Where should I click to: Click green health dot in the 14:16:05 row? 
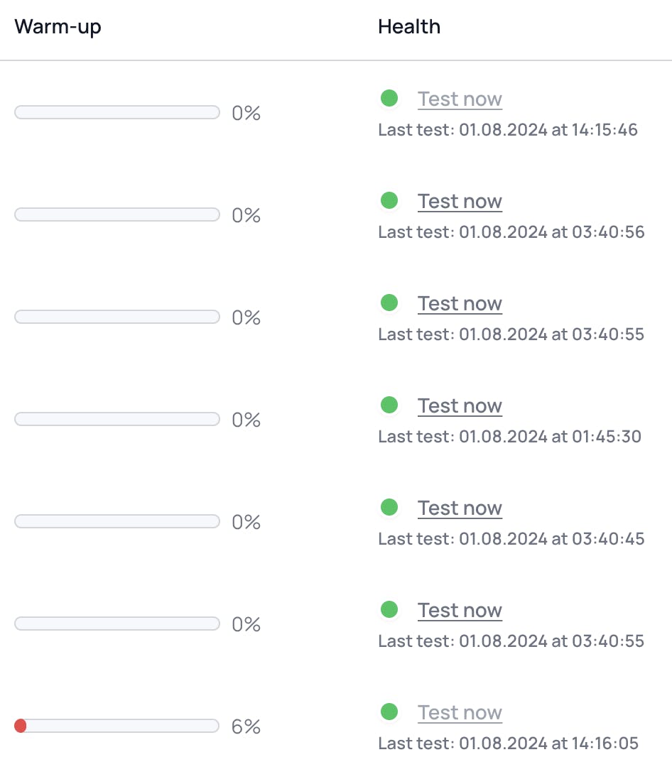389,712
